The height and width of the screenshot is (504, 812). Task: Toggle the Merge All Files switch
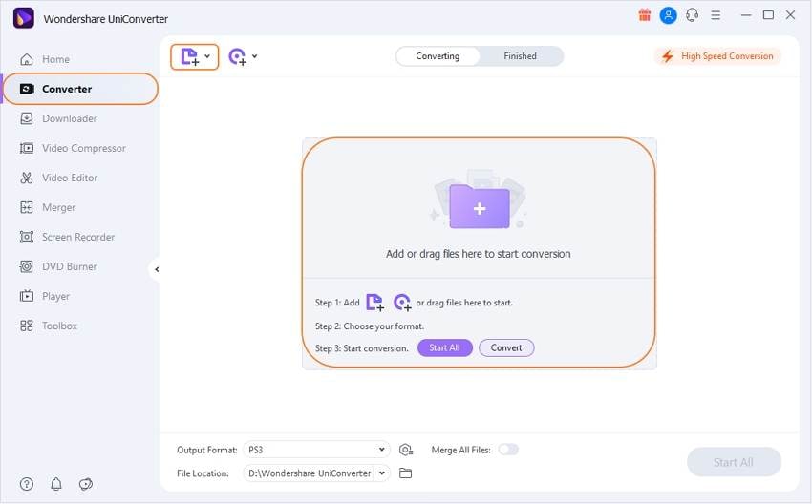pyautogui.click(x=508, y=450)
